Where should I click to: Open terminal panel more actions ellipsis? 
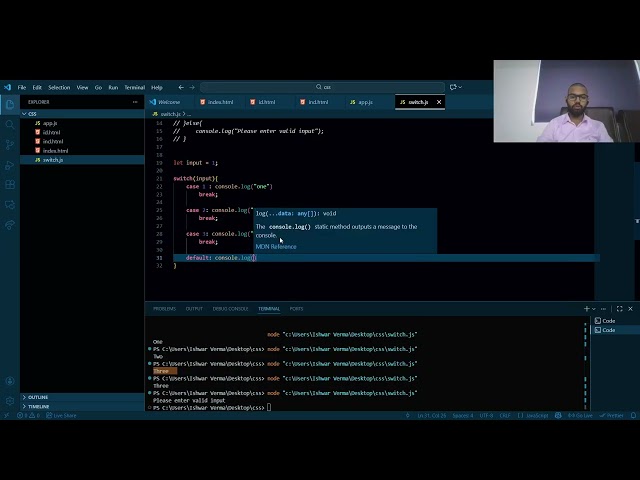(x=604, y=309)
